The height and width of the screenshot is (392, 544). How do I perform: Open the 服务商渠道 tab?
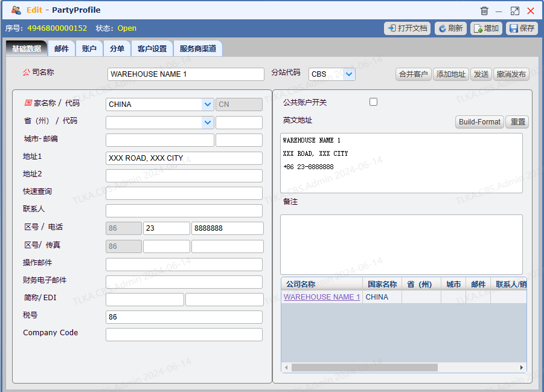[x=198, y=48]
